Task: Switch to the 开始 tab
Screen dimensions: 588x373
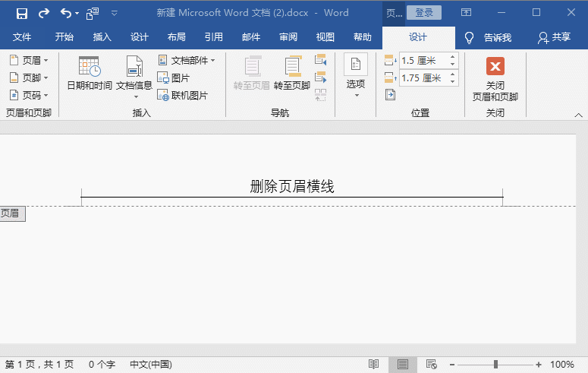Action: pos(64,37)
